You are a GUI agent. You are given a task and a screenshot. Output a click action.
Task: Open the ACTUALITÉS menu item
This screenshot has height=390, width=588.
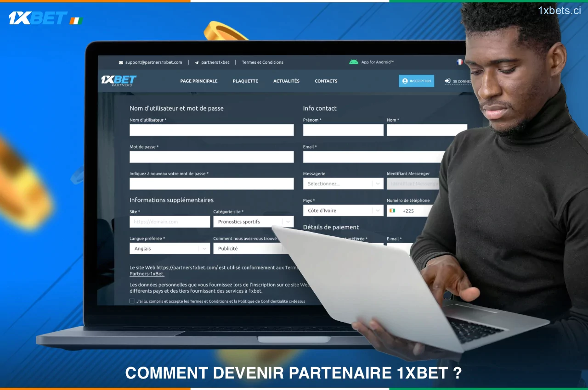pos(286,81)
